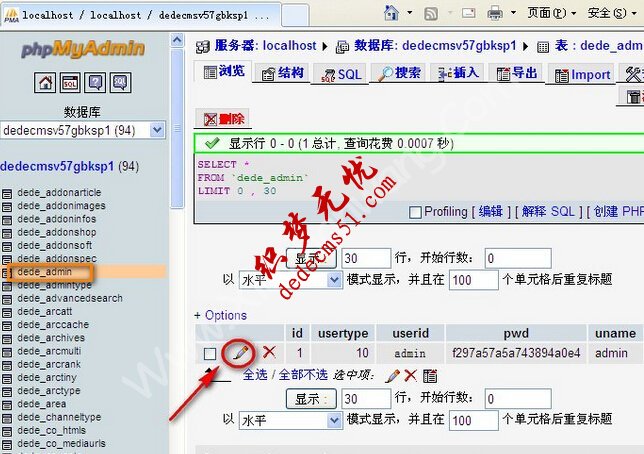Switch to the 导出 tab
This screenshot has width=644, height=454.
516,74
